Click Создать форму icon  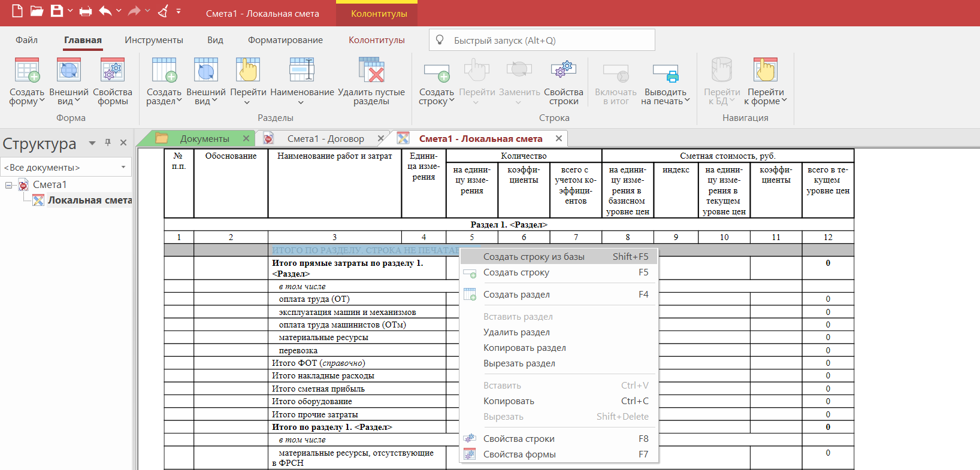tap(27, 70)
